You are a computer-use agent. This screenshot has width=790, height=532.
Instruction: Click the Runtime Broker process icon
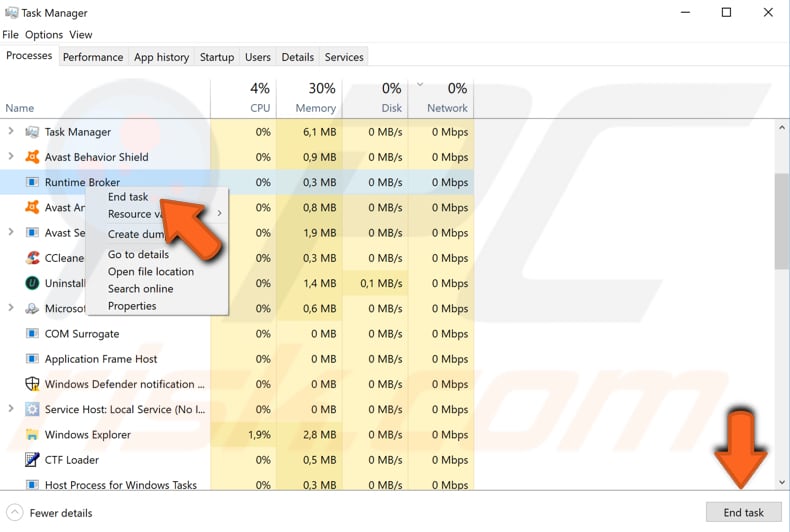[32, 182]
